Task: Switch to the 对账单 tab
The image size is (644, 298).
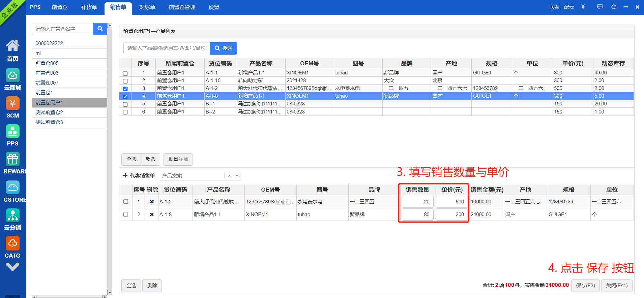Action: tap(147, 7)
